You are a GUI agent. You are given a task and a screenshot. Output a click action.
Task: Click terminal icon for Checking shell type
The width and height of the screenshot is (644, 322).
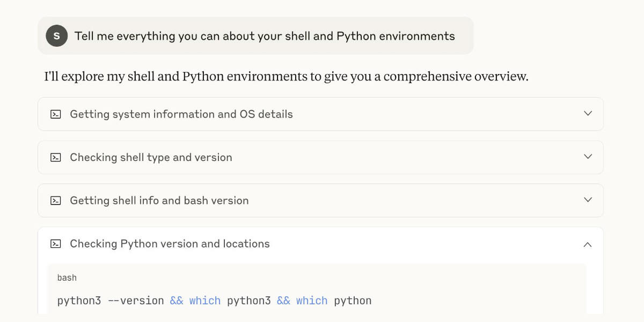pos(56,157)
